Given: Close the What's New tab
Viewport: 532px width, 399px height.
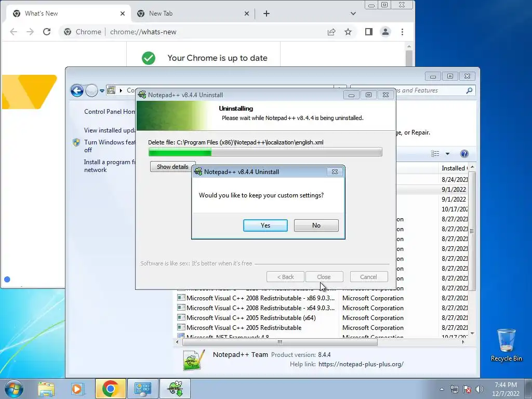Looking at the screenshot, I should pos(123,14).
